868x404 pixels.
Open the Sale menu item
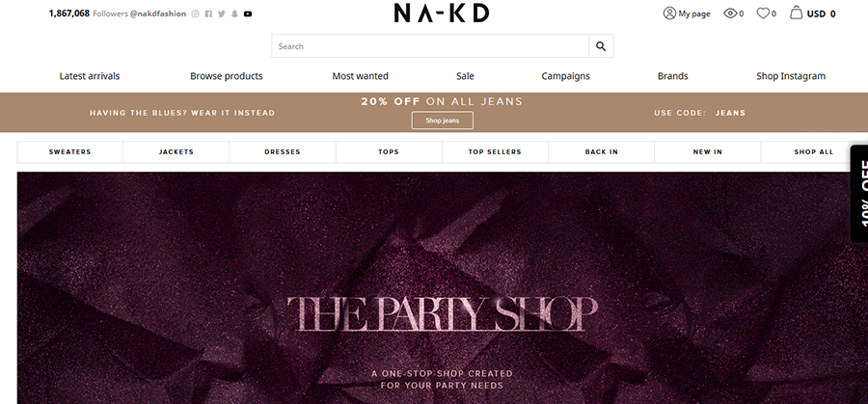[x=465, y=76]
